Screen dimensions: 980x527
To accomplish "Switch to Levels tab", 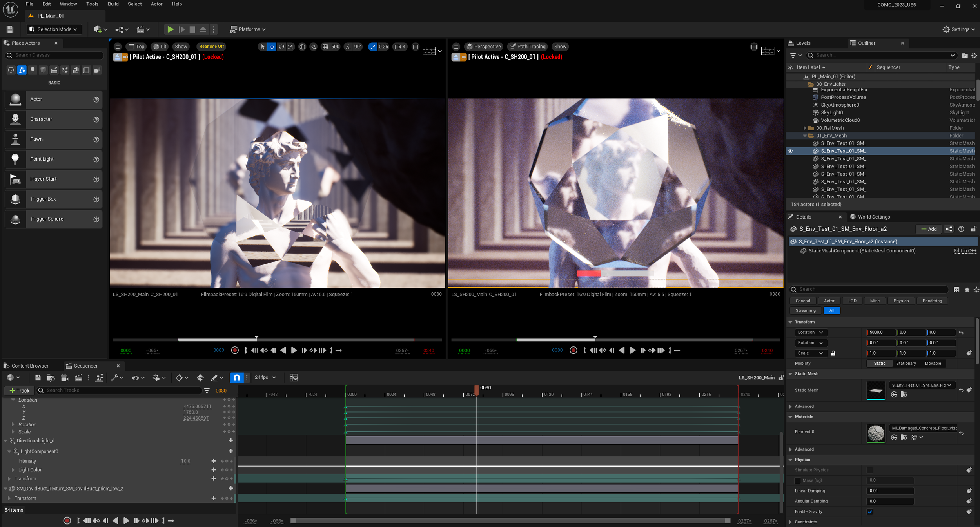I will click(799, 43).
